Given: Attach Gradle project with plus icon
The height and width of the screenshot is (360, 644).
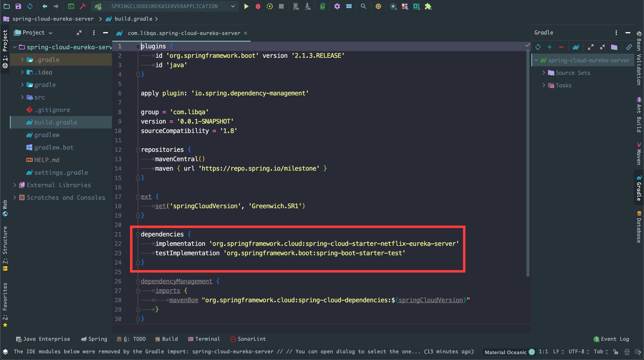Looking at the screenshot, I should (549, 47).
